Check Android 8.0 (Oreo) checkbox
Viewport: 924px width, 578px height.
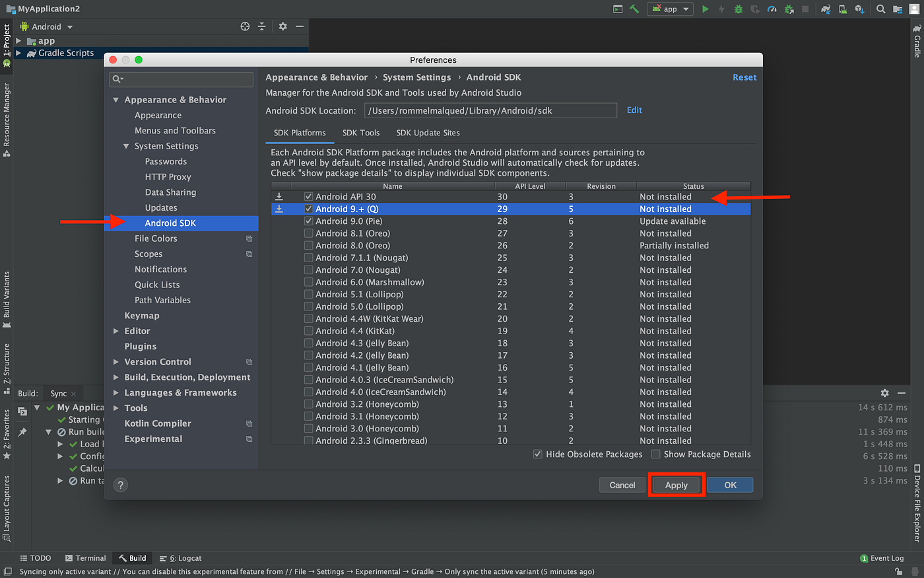308,246
